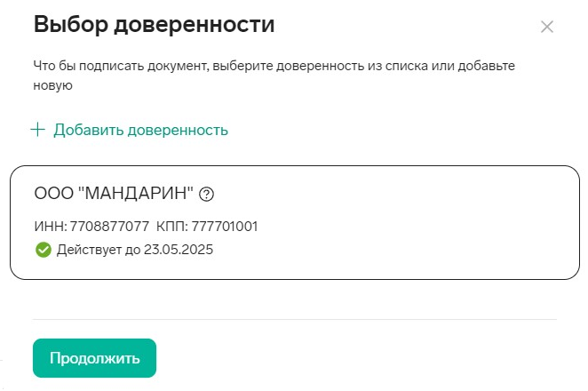Open the Добавить доверенность link
The image size is (588, 391).
click(140, 130)
